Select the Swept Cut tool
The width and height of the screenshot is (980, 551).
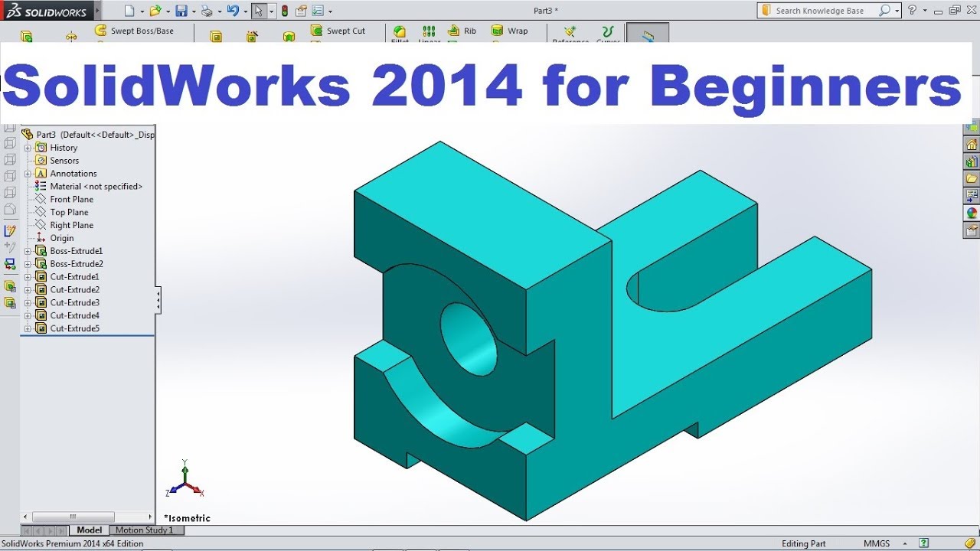click(338, 31)
